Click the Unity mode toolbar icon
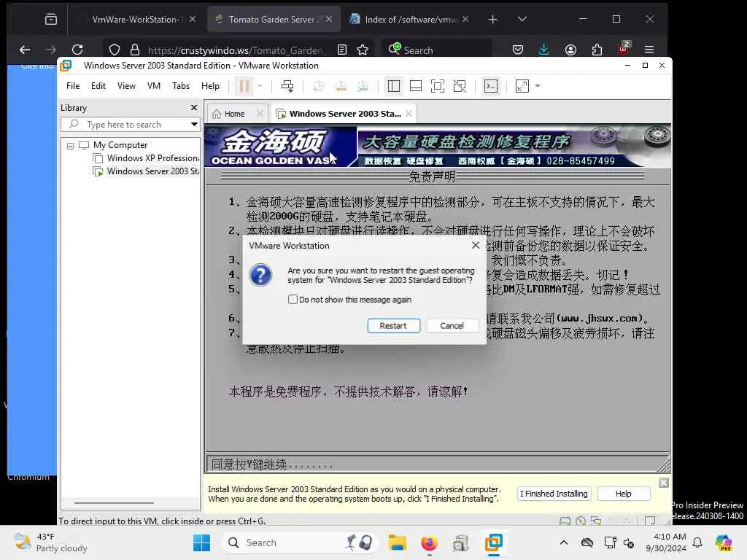This screenshot has width=747, height=560. (x=460, y=86)
